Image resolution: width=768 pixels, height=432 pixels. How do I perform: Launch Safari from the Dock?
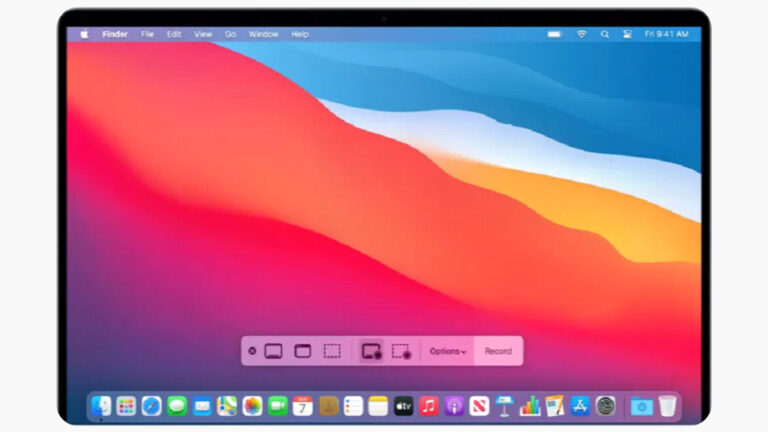(x=151, y=406)
